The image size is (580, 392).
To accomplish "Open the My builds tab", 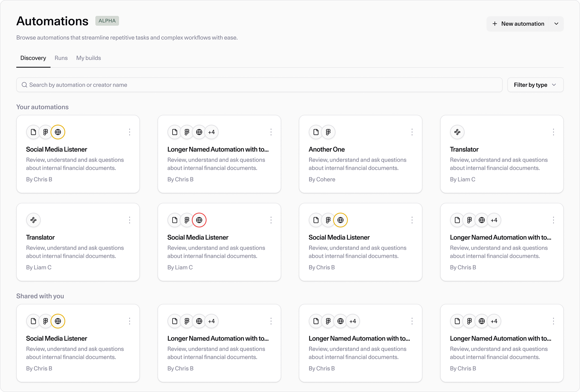I will [x=89, y=58].
